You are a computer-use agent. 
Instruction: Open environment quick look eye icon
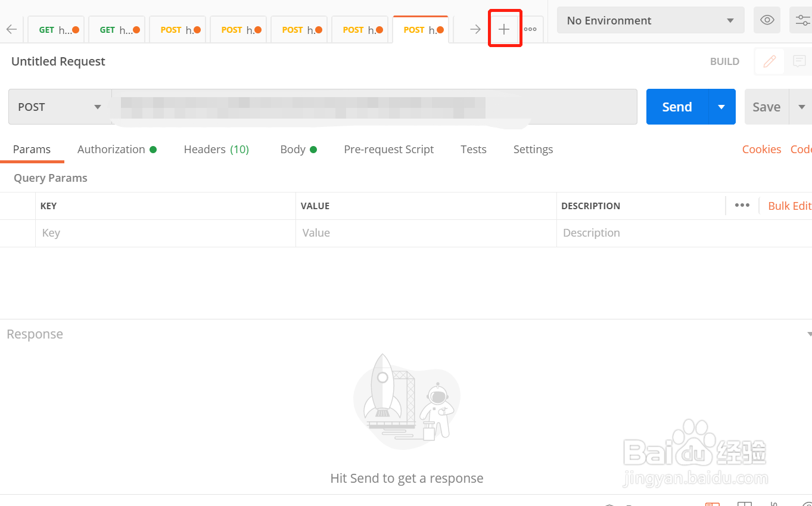[x=767, y=20]
